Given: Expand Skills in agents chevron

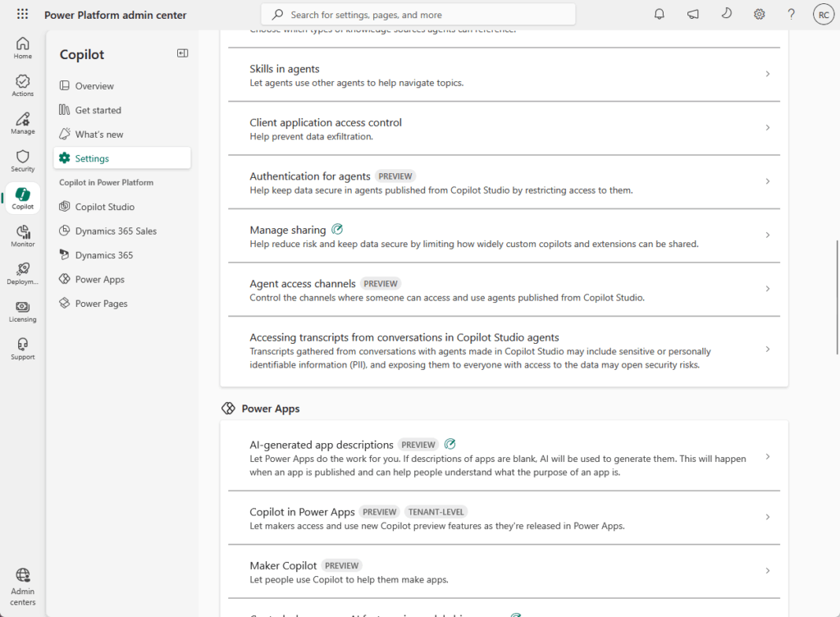Looking at the screenshot, I should pyautogui.click(x=768, y=74).
